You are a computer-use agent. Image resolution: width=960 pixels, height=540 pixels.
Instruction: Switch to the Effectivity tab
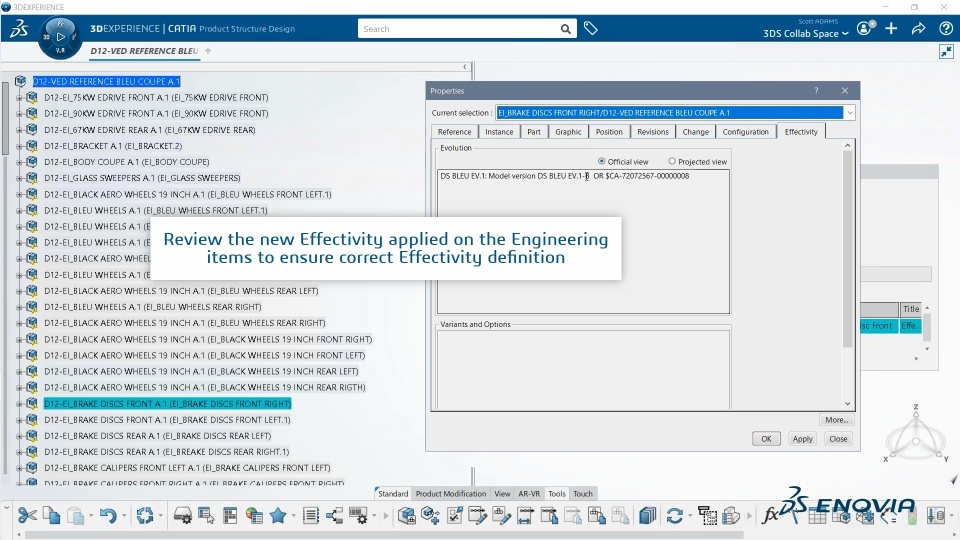click(x=801, y=132)
